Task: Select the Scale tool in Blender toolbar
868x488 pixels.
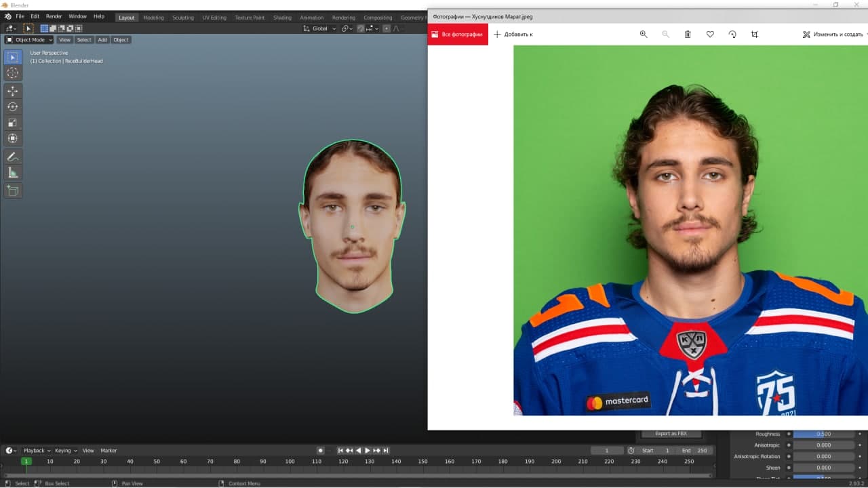Action: tap(12, 123)
